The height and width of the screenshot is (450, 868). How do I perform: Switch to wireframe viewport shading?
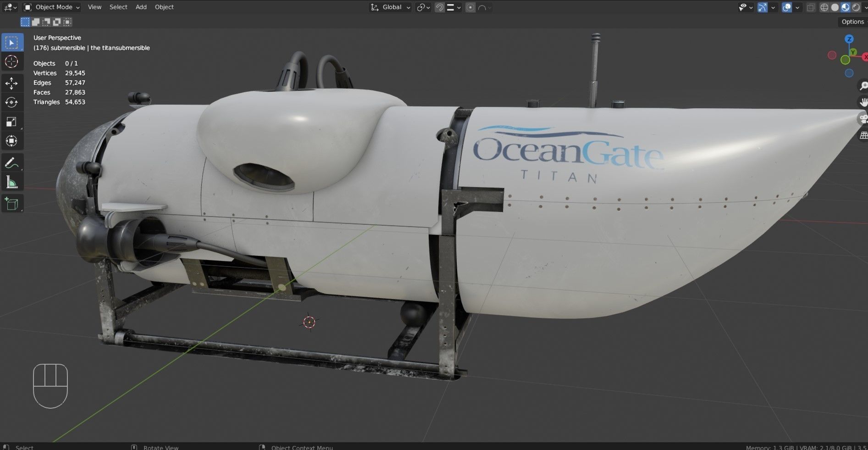click(x=824, y=7)
